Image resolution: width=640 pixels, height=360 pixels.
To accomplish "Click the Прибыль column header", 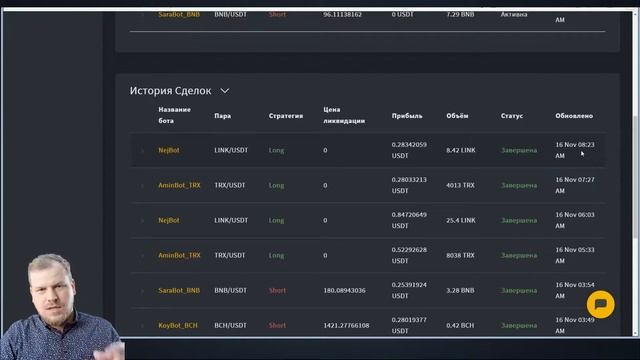I will (407, 116).
